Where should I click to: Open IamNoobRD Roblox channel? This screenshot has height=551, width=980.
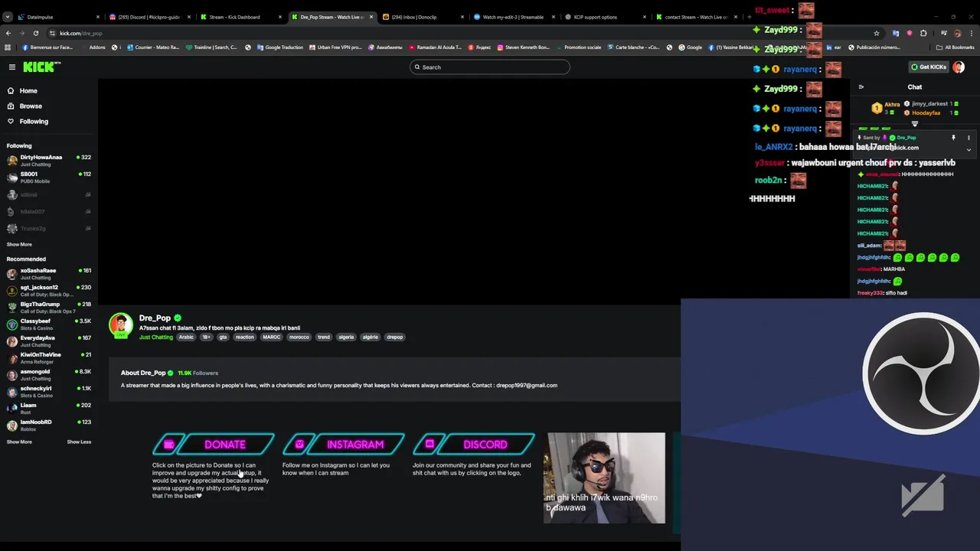[x=49, y=425]
